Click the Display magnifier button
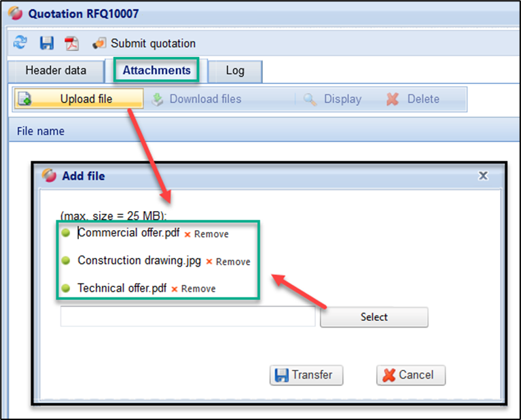521x420 pixels. [333, 99]
